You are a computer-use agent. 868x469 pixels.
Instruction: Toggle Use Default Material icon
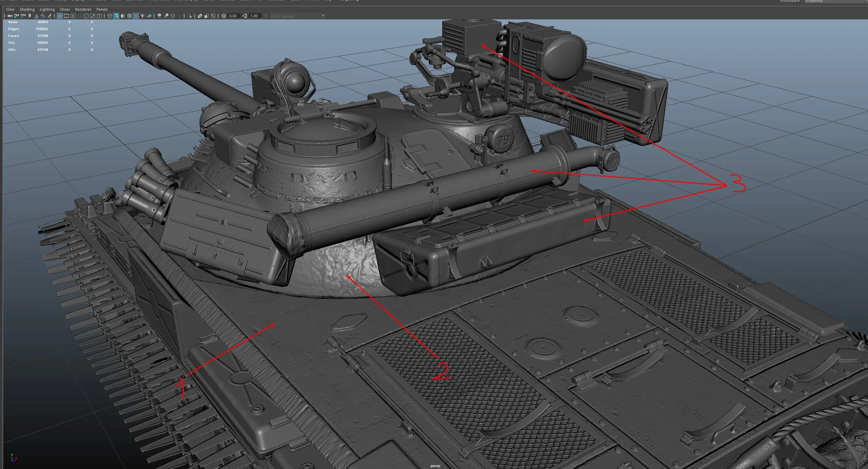point(123,16)
